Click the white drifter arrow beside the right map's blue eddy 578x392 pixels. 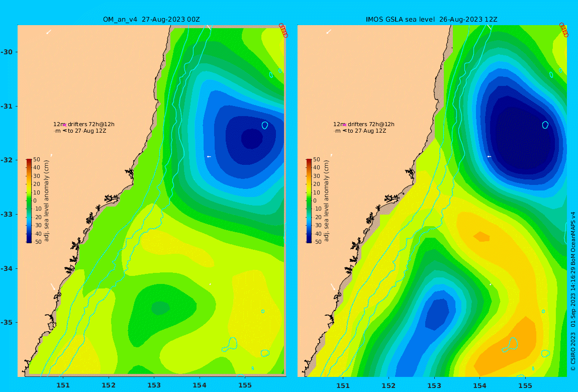tap(489, 157)
